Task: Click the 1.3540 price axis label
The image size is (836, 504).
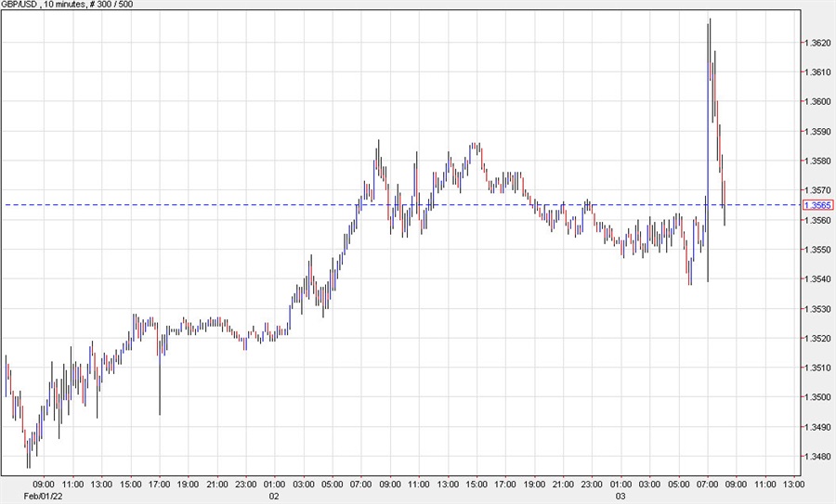Action: [x=819, y=279]
